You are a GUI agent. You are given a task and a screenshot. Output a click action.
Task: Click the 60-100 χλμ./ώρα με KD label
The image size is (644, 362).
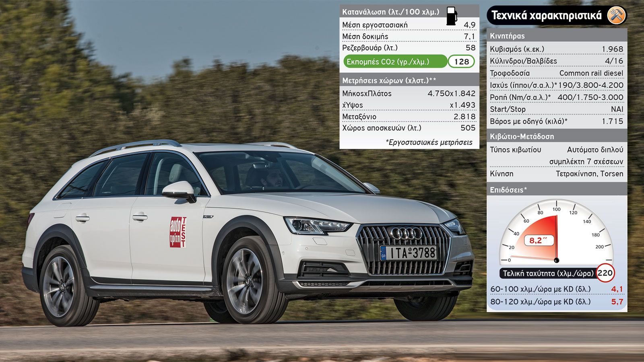540,289
